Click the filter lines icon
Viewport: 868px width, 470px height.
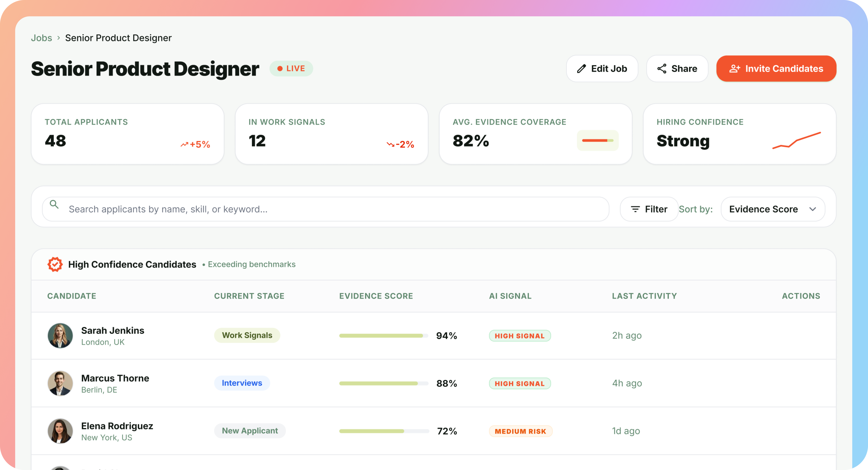[635, 209]
